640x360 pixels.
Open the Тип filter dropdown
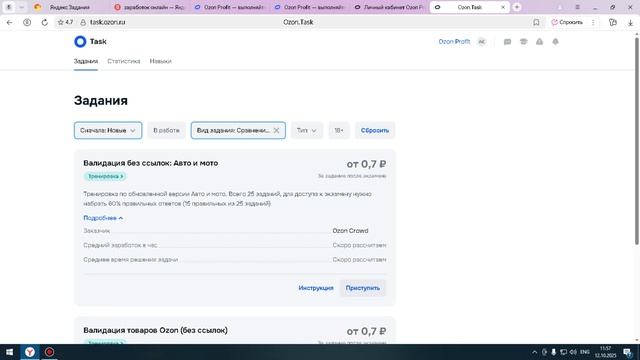pos(307,130)
